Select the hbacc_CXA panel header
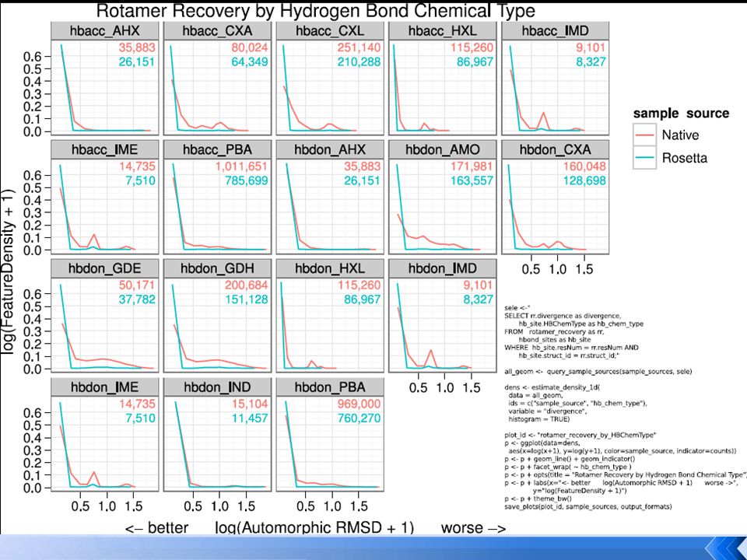747x560 pixels. pyautogui.click(x=217, y=31)
